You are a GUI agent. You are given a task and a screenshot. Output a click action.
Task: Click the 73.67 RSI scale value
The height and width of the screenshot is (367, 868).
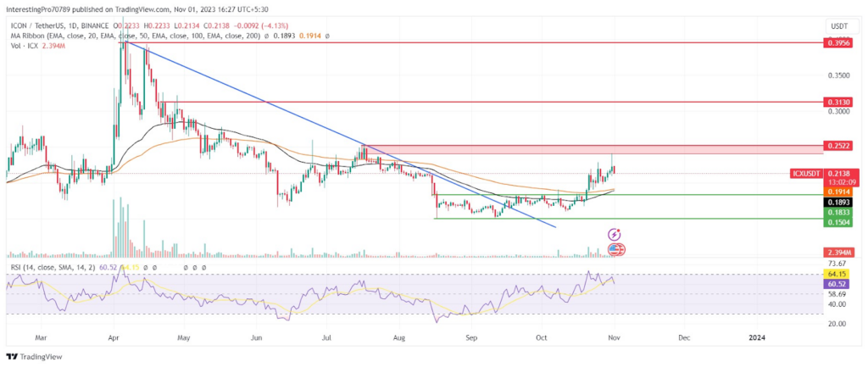pos(837,263)
